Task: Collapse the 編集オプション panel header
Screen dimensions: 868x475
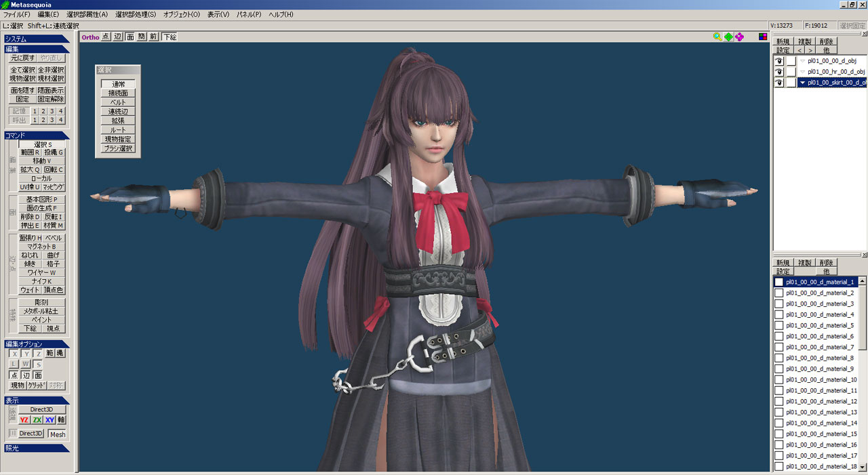Action: 37,344
